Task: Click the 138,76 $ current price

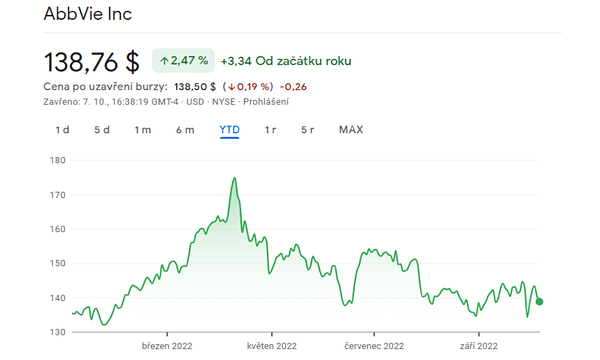Action: 92,62
